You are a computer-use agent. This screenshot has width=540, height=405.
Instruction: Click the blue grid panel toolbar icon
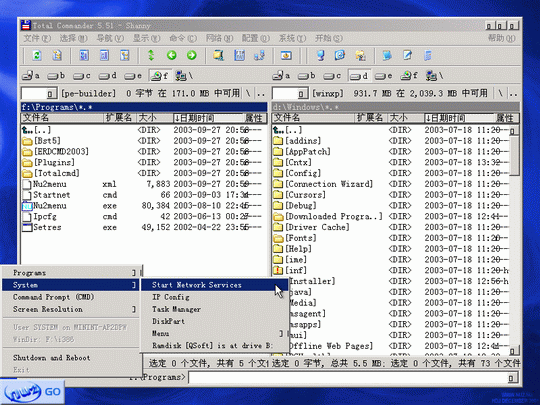click(x=239, y=55)
